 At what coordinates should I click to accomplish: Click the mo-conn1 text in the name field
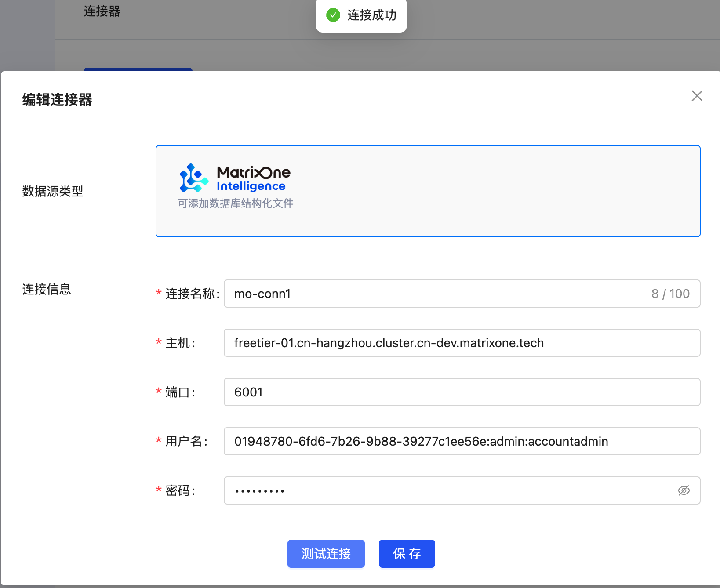point(262,294)
